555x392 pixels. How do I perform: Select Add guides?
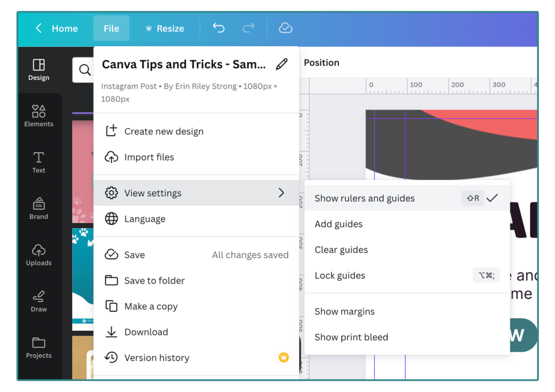[407, 224]
